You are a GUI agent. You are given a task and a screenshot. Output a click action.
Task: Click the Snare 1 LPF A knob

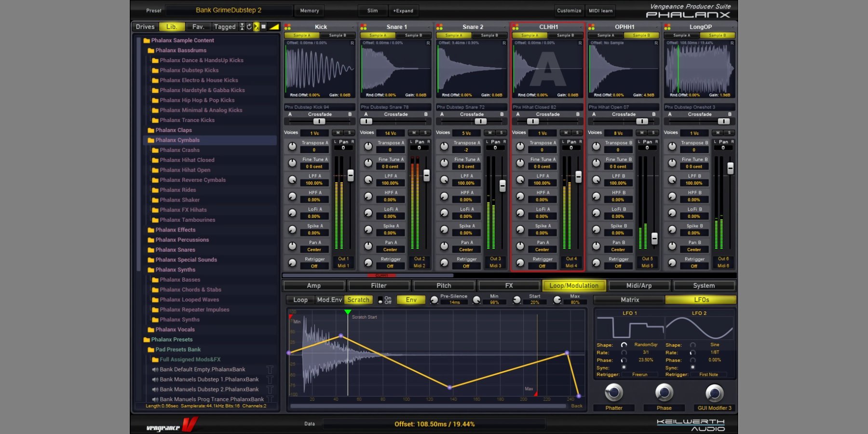point(368,179)
